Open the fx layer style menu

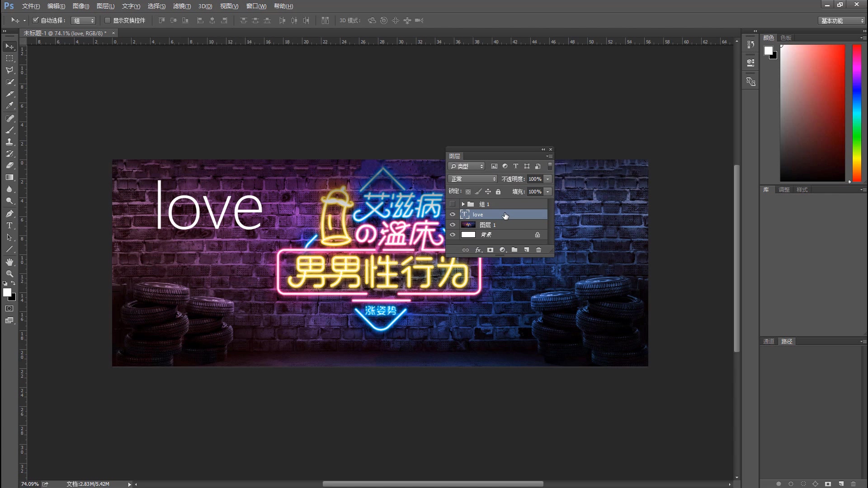[x=478, y=250]
